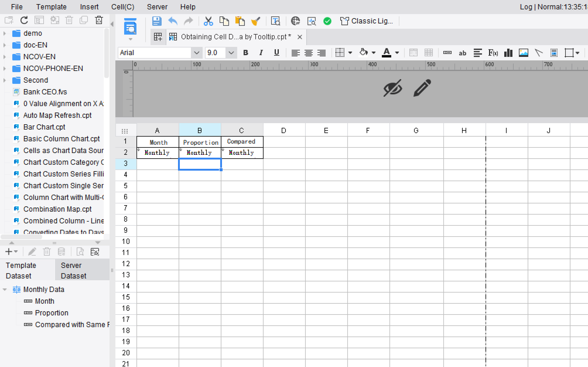588x367 pixels.
Task: Align cell text to the left
Action: tap(295, 53)
